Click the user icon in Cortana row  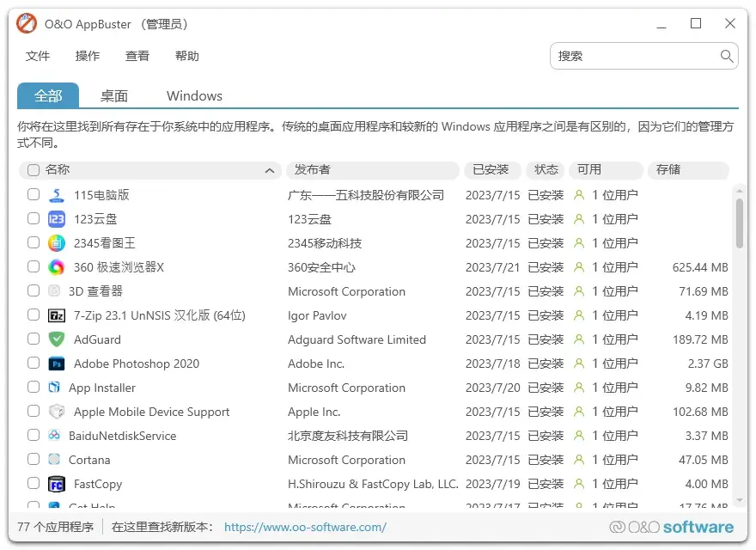[x=578, y=460]
